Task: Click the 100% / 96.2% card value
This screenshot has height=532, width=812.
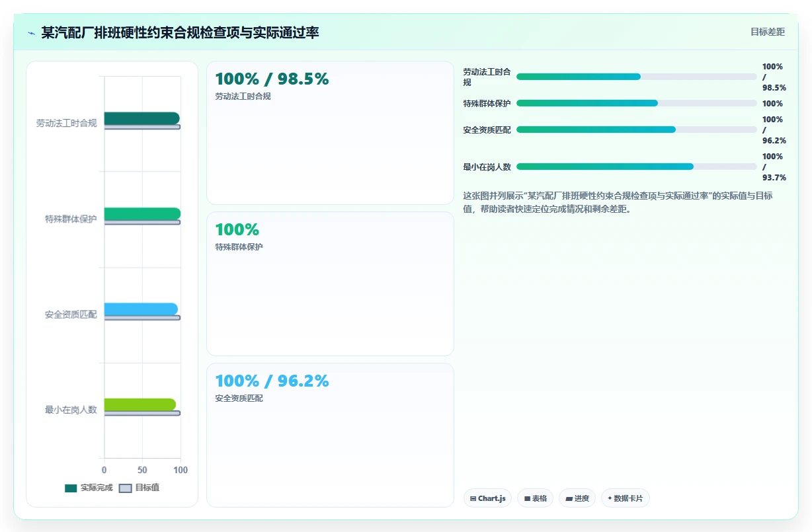Action: [272, 381]
